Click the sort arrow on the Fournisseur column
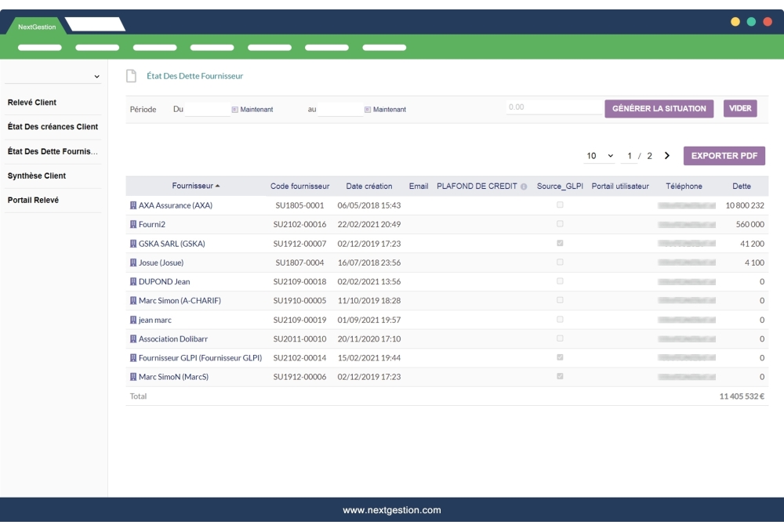Image resolution: width=784 pixels, height=532 pixels. point(217,185)
